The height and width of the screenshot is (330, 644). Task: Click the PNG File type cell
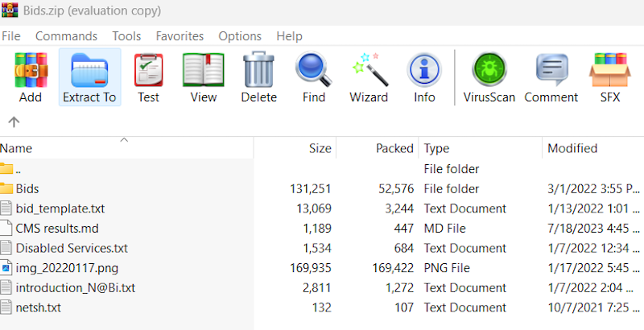pos(447,268)
